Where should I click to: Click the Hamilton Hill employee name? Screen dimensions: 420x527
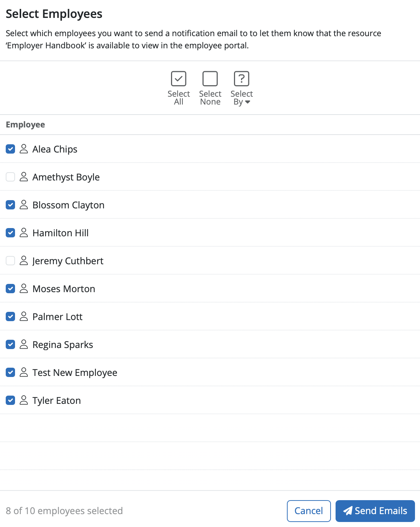point(60,233)
